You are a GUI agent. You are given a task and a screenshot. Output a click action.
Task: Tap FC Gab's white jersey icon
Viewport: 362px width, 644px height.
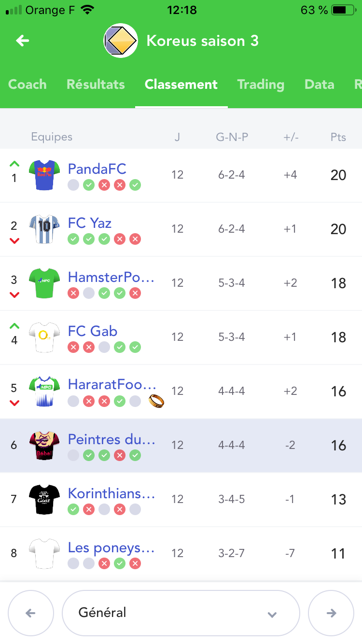(x=44, y=337)
